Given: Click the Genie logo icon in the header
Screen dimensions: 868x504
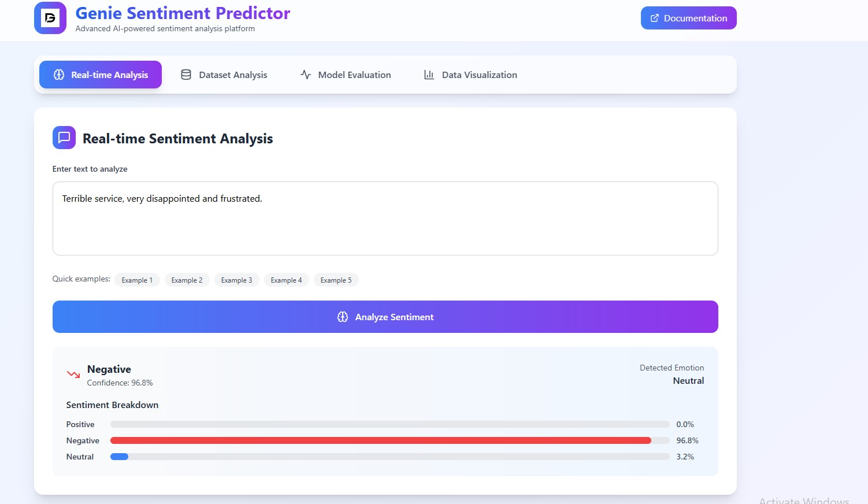Looking at the screenshot, I should 50,18.
